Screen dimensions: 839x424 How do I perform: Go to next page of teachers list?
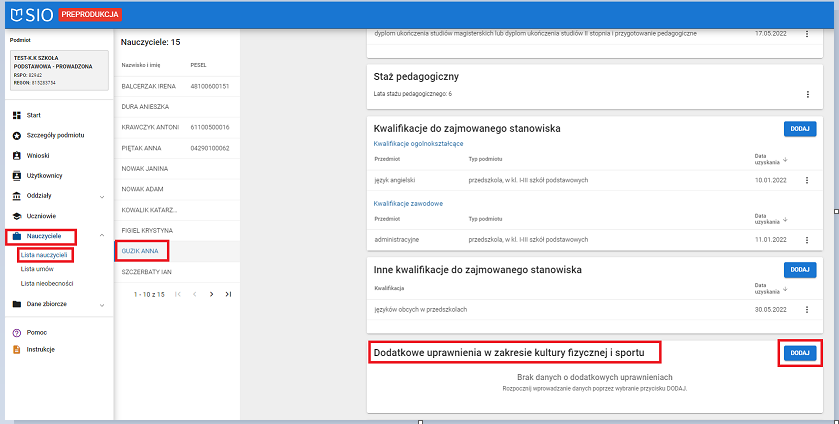(211, 294)
